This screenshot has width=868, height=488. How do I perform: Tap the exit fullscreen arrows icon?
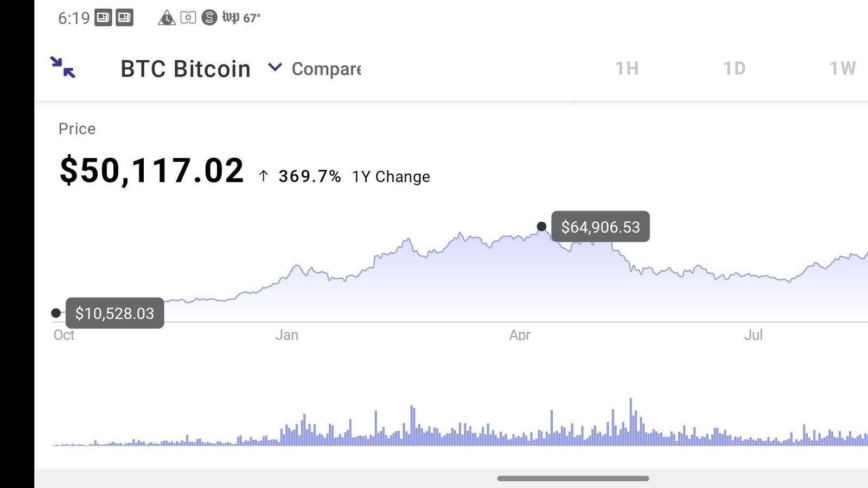click(61, 68)
